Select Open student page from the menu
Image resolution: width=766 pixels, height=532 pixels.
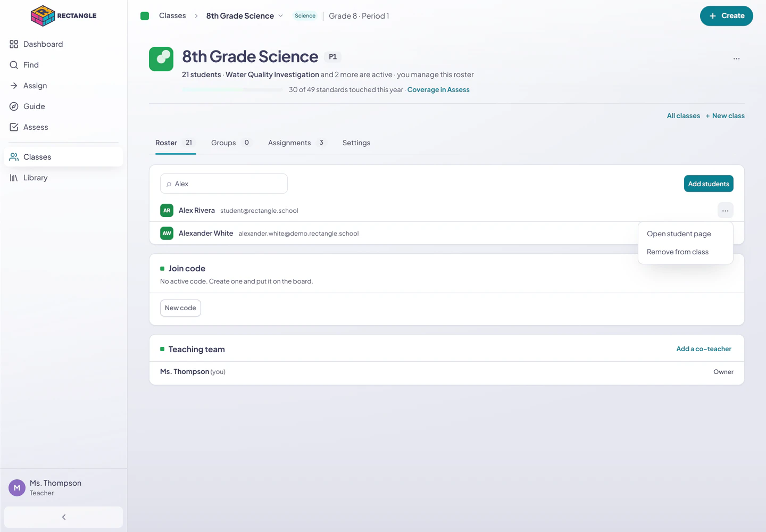[686, 234]
